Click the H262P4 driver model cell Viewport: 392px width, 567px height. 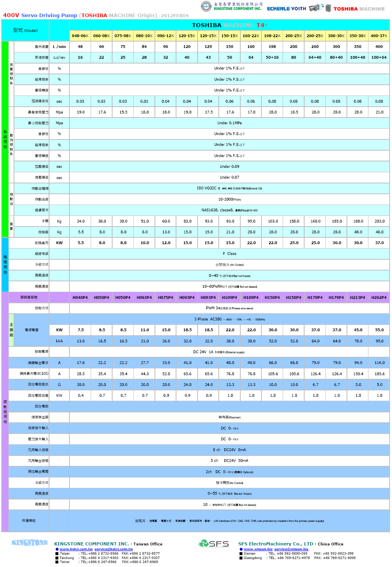point(379,297)
